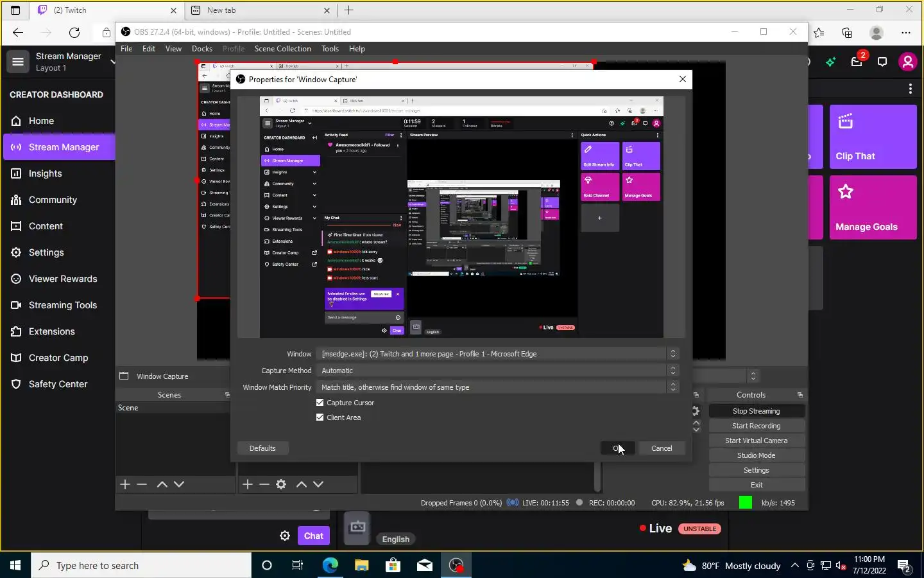
Task: Show hidden system tray icons chevron
Action: [795, 565]
